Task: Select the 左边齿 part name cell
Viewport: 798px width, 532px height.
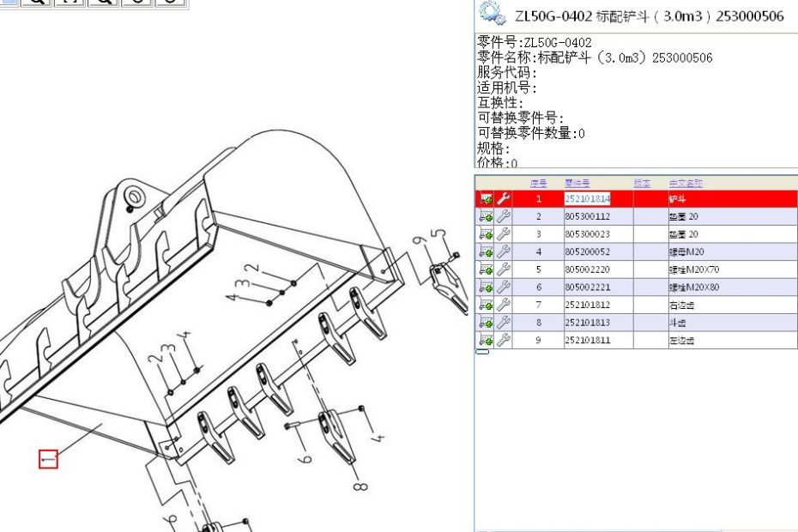Action: pos(683,341)
